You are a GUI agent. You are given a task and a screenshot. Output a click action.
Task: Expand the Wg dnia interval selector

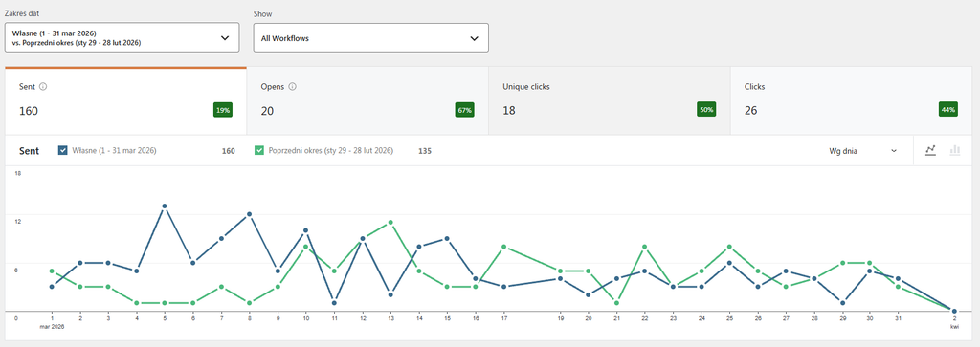(863, 150)
